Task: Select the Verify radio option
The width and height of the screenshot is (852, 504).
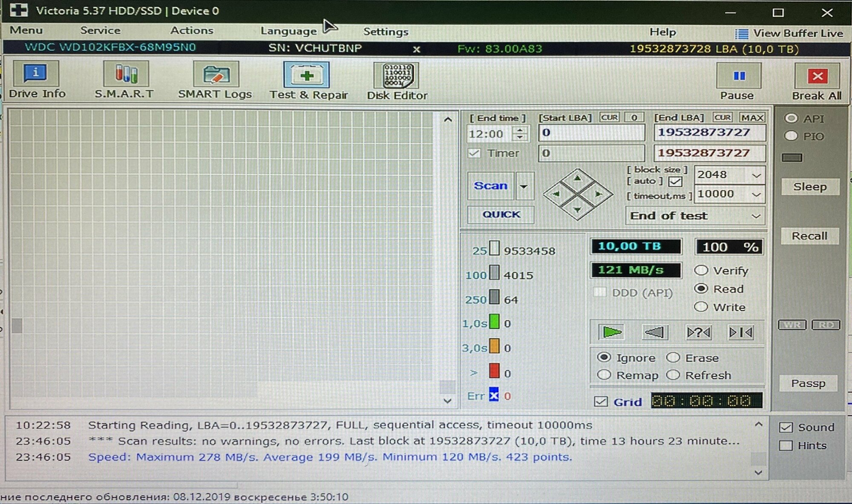Action: pyautogui.click(x=701, y=271)
